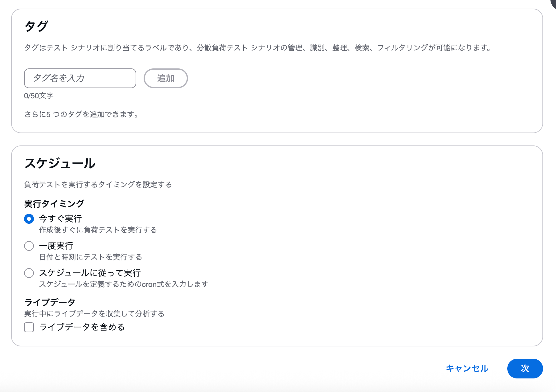
Task: Select スケジュールに従って実行 for cron scheduling
Action: (29, 273)
